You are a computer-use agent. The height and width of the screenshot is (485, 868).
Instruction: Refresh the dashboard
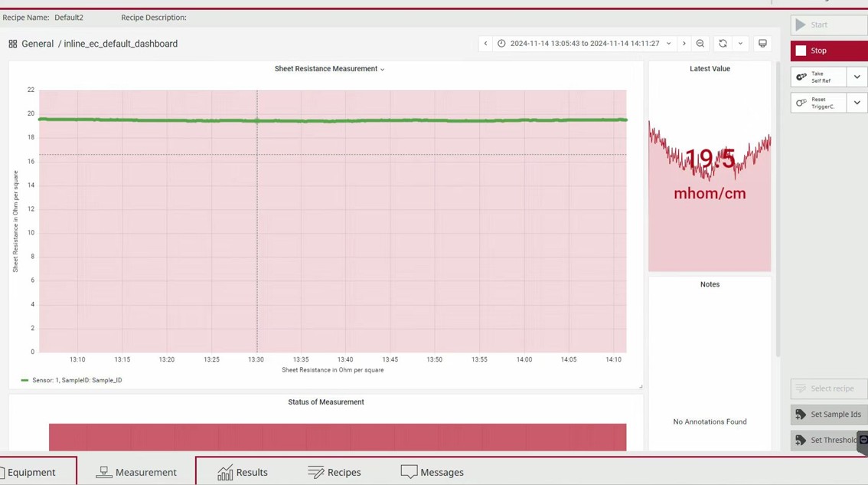[x=723, y=44]
